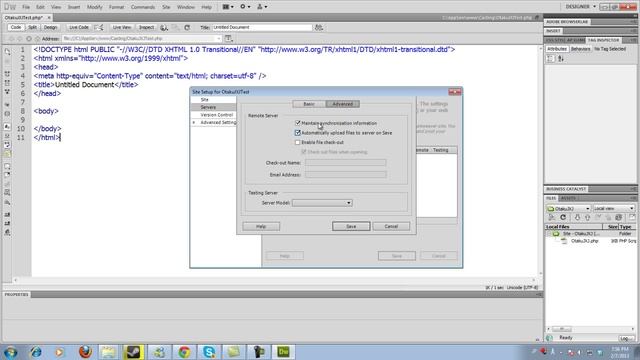Select the Advanced tab in server dialog
The width and height of the screenshot is (640, 360).
pos(342,104)
